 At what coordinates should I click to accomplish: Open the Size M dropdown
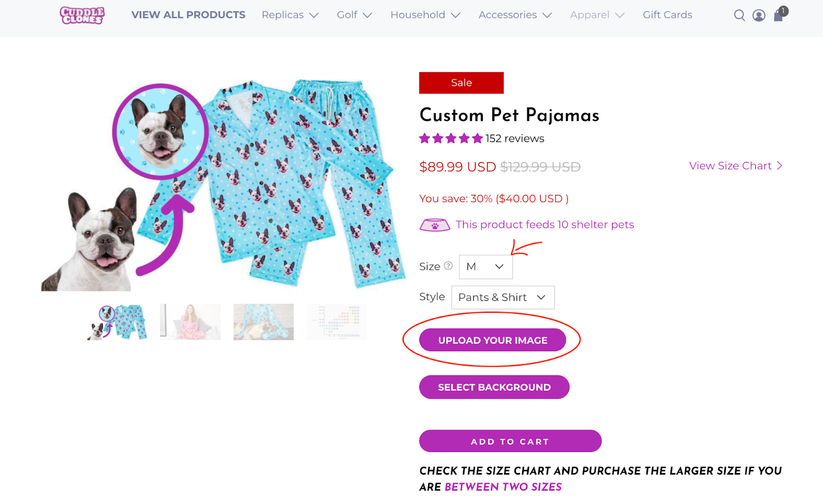click(486, 266)
